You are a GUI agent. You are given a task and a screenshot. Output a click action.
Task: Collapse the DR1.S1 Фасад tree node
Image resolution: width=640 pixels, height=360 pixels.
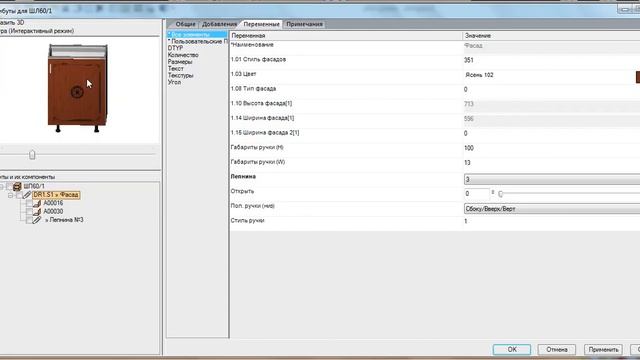(11, 195)
